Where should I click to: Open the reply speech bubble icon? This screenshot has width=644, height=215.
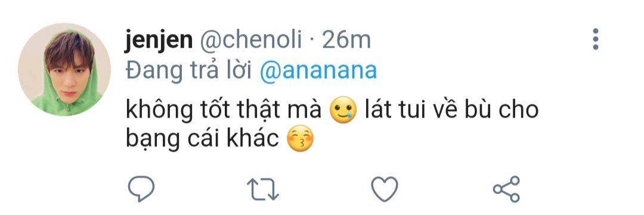click(x=141, y=189)
